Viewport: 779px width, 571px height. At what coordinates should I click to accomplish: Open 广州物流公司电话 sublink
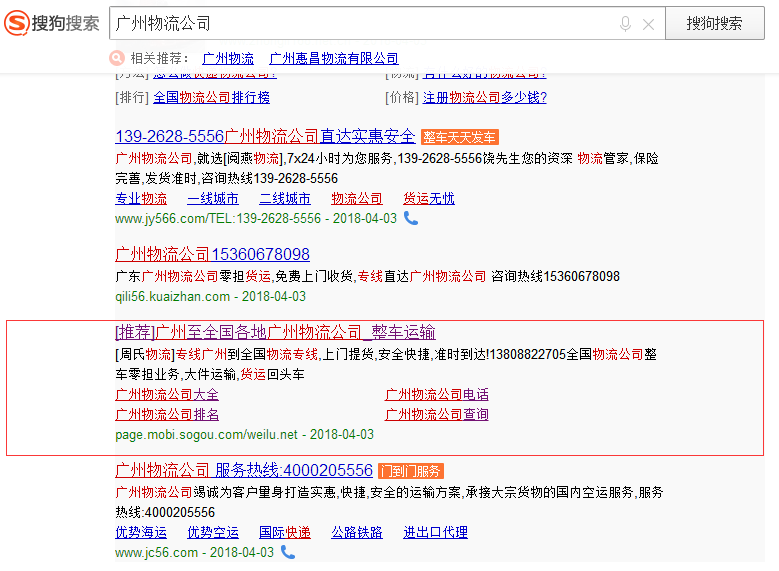[x=437, y=395]
